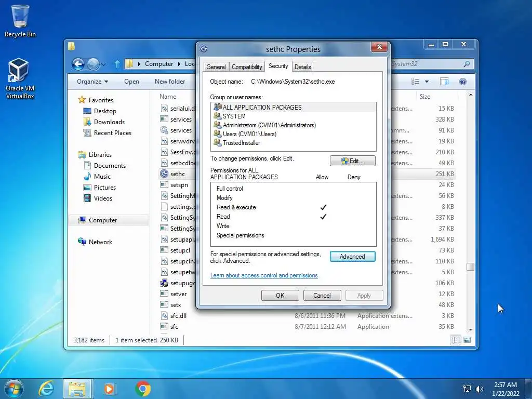Click the search magnifier icon
Image resolution: width=532 pixels, height=399 pixels.
pos(467,64)
